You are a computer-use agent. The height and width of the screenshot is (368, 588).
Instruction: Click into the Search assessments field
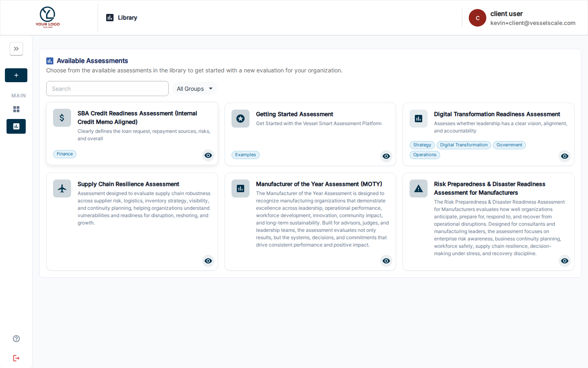pos(107,89)
